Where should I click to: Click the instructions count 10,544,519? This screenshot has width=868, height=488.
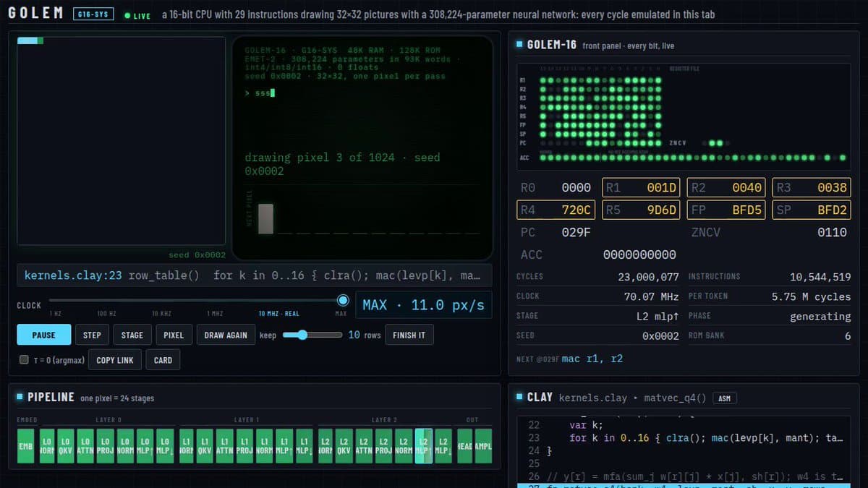pyautogui.click(x=820, y=277)
